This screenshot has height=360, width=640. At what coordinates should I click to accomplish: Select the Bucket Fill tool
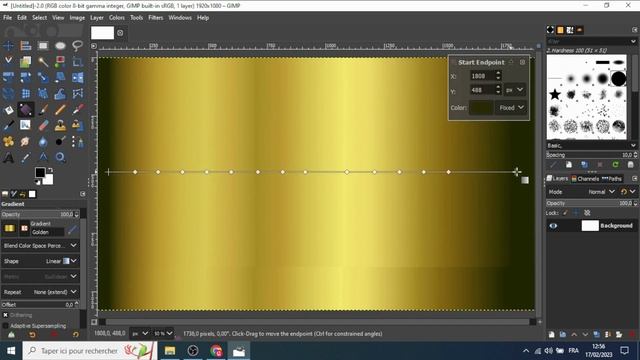(8, 109)
